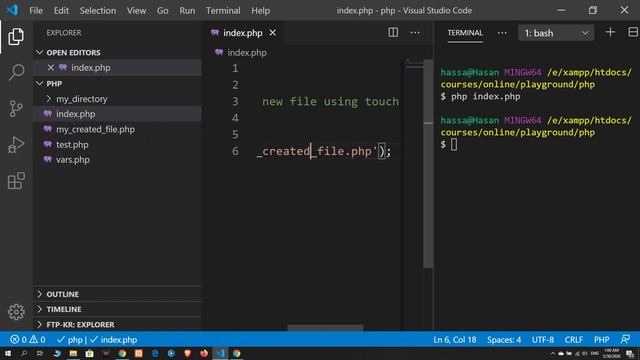The image size is (640, 360).
Task: Click Ln 6, Col 18 in status bar
Action: tap(455, 340)
